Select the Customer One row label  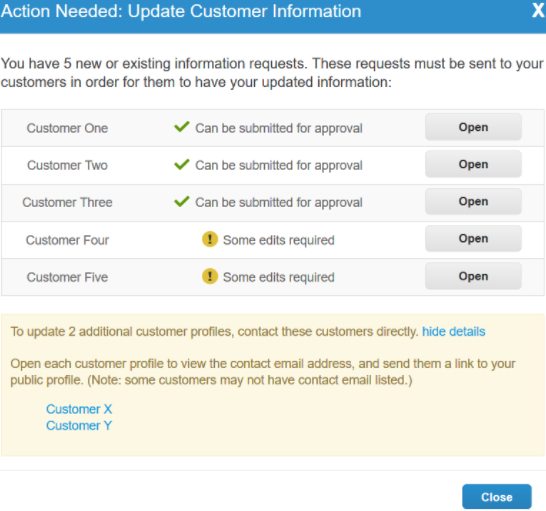(67, 128)
